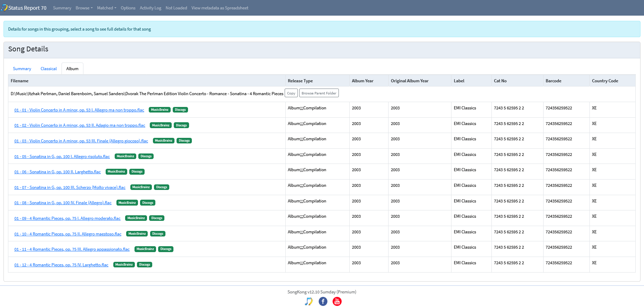
Task: Open the YouTube icon in footer
Action: [337, 301]
